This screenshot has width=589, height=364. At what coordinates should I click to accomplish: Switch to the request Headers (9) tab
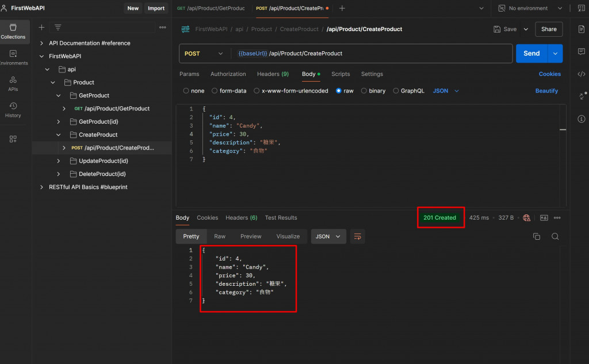pos(273,74)
